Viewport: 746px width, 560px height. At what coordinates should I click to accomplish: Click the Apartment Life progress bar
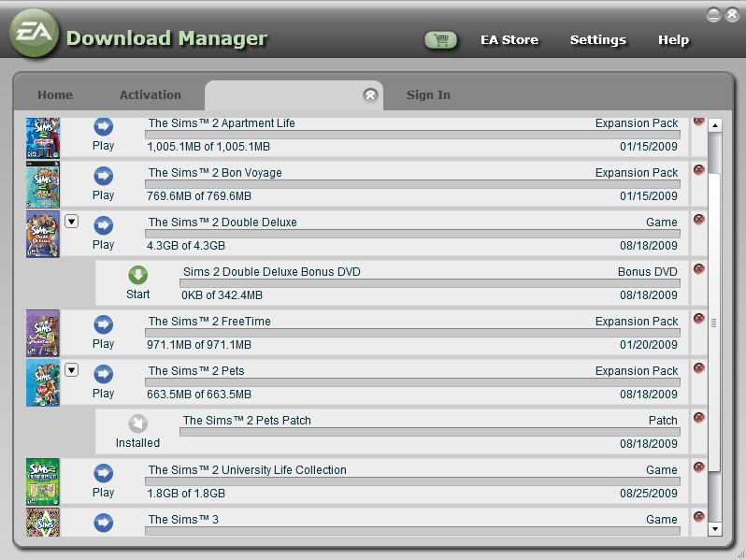coord(412,136)
